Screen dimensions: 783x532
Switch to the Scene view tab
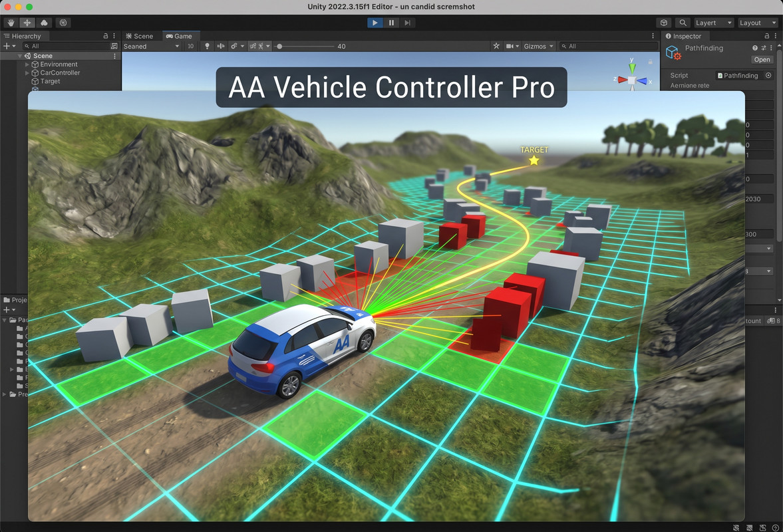[x=139, y=36]
